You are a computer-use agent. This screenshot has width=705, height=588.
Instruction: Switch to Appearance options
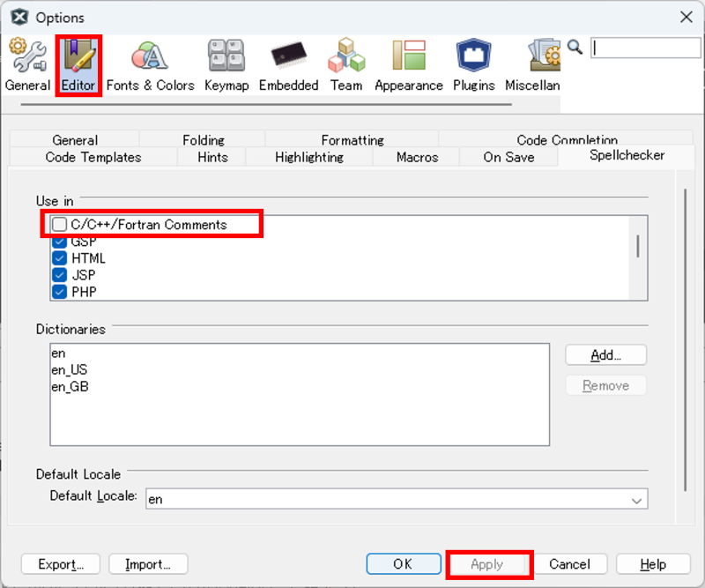pos(408,66)
